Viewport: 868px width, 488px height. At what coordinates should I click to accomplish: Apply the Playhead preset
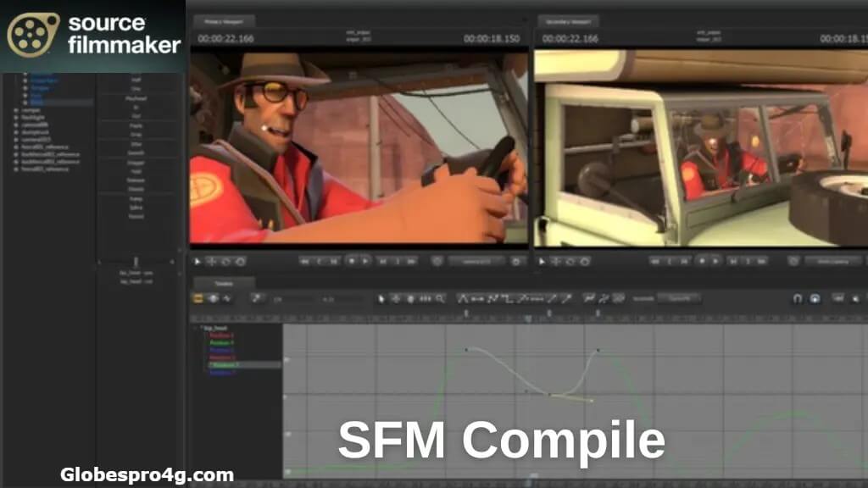tap(136, 98)
